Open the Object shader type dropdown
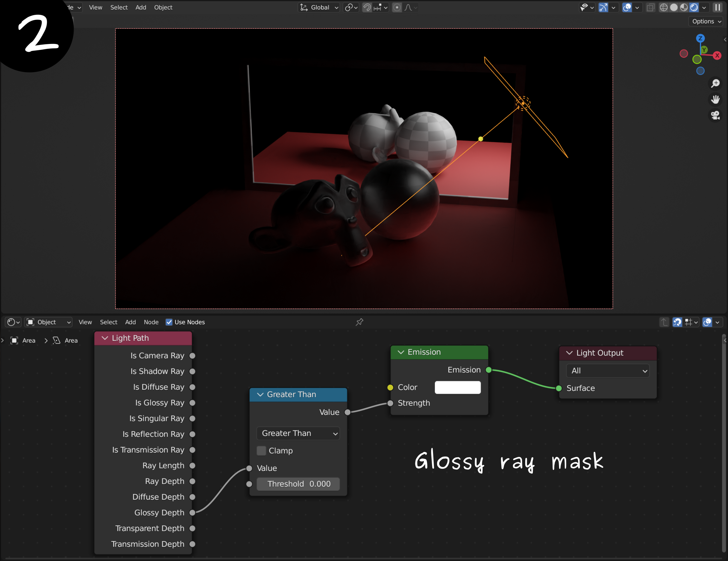The width and height of the screenshot is (728, 561). click(49, 322)
